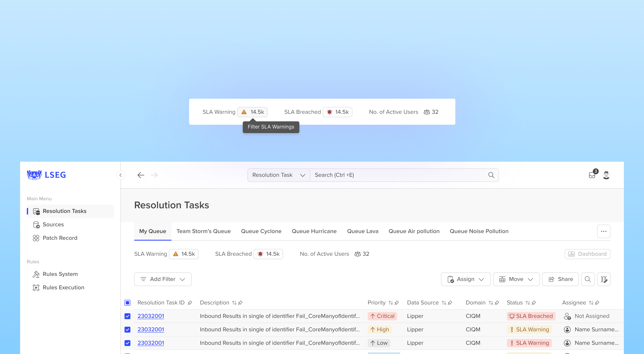This screenshot has width=644, height=354.
Task: Expand the Add Filter dropdown
Action: pyautogui.click(x=163, y=279)
